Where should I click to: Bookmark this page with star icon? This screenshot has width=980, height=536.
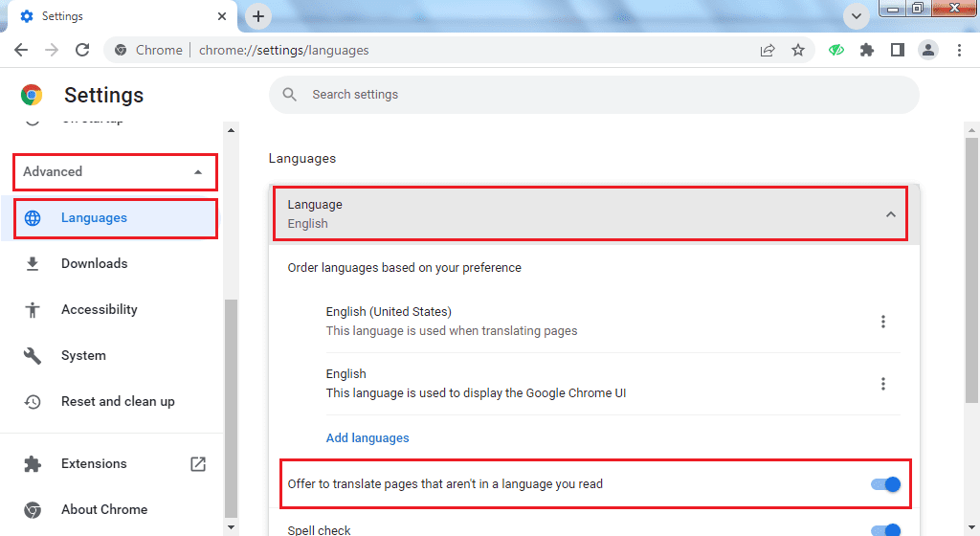click(798, 50)
